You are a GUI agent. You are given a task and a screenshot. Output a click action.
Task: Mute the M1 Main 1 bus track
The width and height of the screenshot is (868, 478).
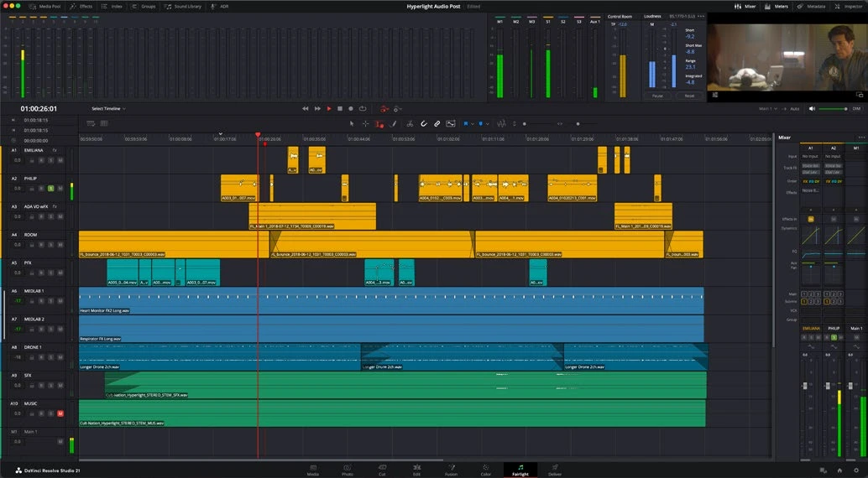pos(60,441)
